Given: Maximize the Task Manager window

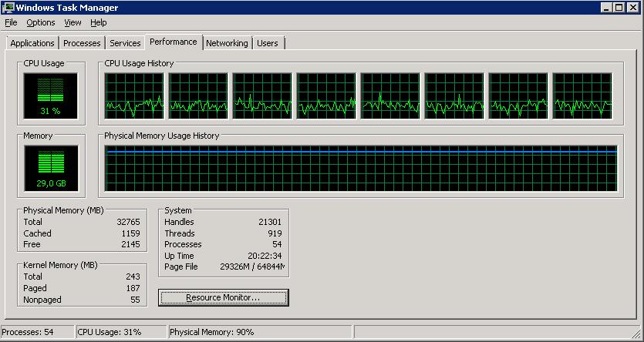Looking at the screenshot, I should tap(619, 8).
